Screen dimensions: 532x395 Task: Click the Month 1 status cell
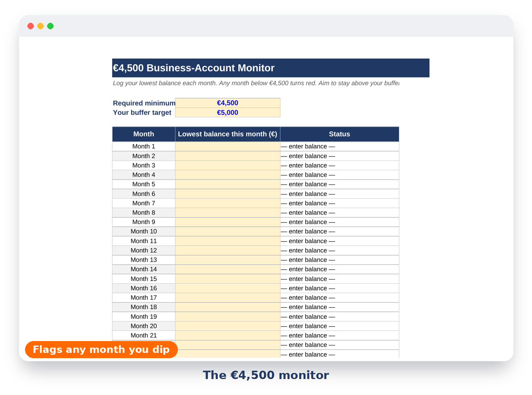click(339, 147)
